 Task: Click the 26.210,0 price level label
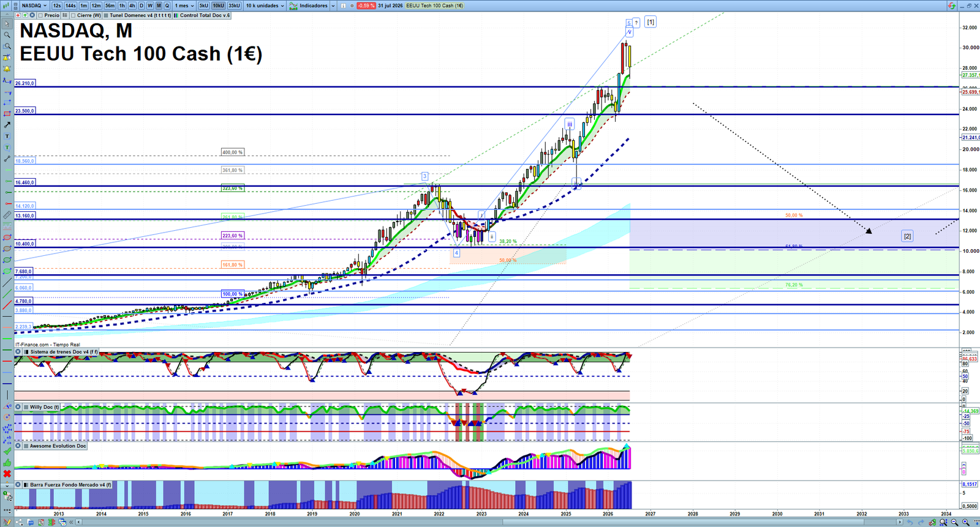point(25,83)
